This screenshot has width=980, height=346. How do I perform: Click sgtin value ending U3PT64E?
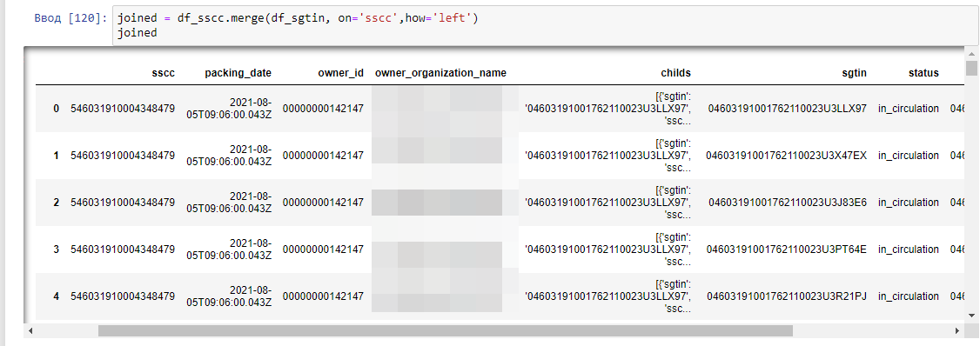[x=787, y=250]
